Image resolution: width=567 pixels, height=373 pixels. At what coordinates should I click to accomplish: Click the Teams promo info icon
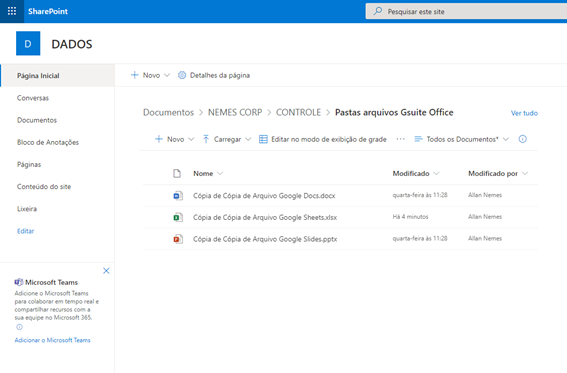click(x=20, y=327)
